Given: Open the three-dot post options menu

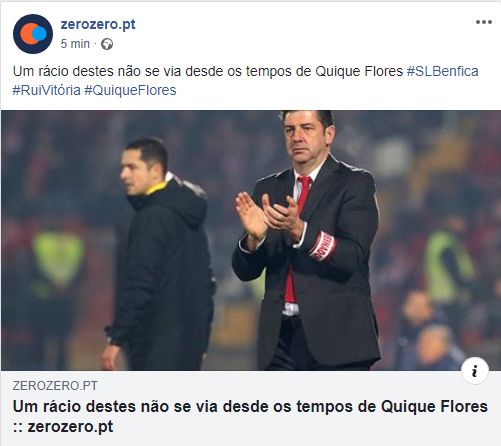Looking at the screenshot, I should (x=484, y=22).
